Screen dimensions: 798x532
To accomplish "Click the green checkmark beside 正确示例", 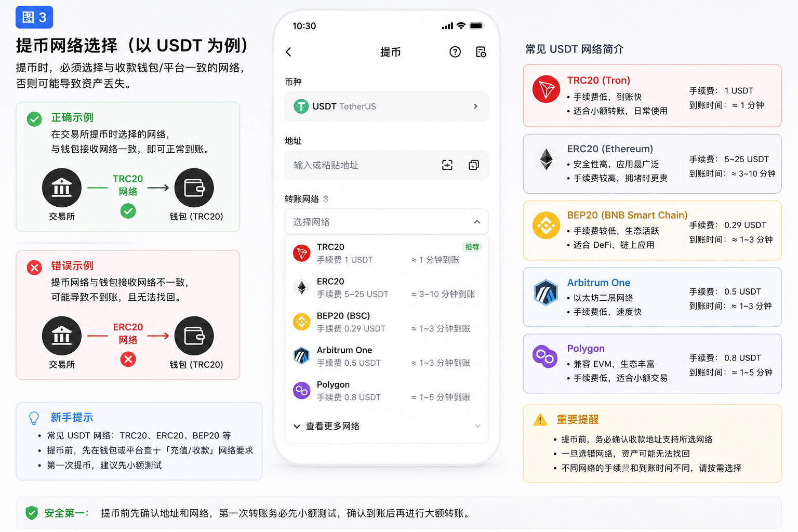I will pyautogui.click(x=34, y=119).
